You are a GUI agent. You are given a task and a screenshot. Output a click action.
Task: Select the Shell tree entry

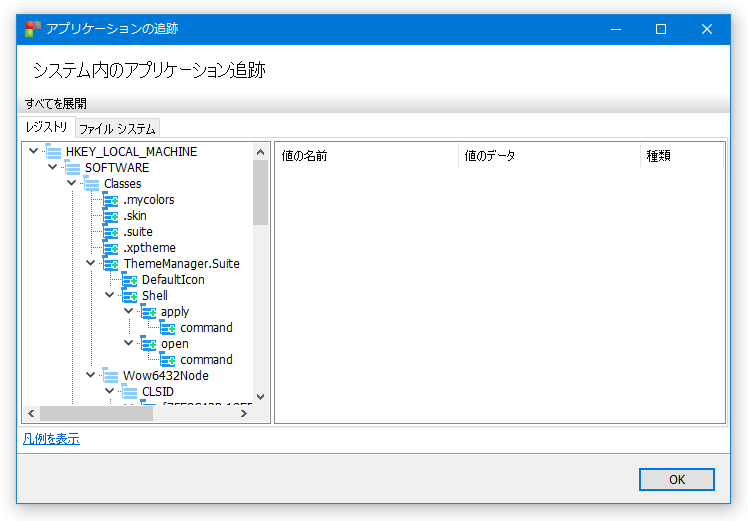[155, 296]
